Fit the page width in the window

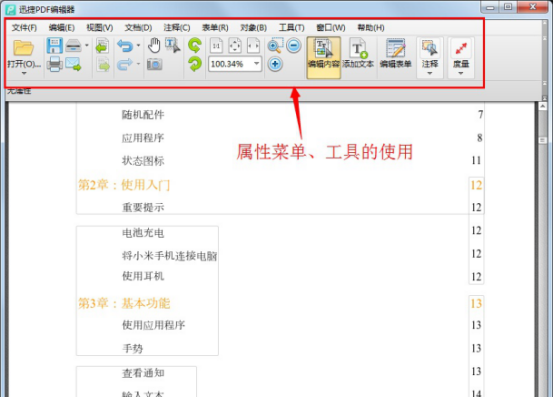coord(253,46)
